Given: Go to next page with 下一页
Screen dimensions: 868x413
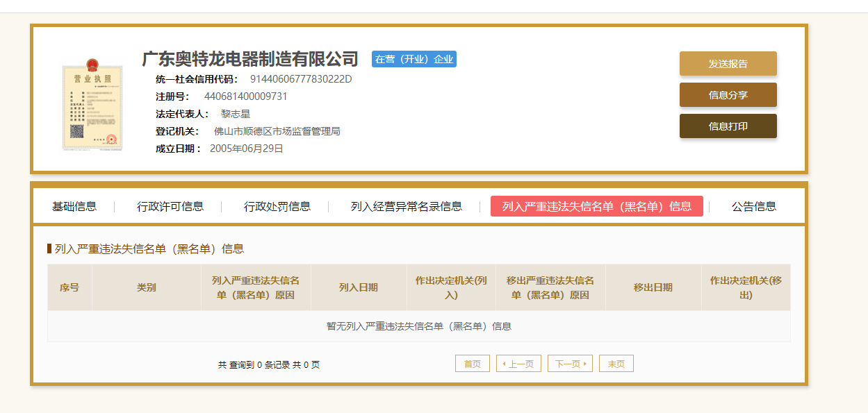Looking at the screenshot, I should 570,364.
